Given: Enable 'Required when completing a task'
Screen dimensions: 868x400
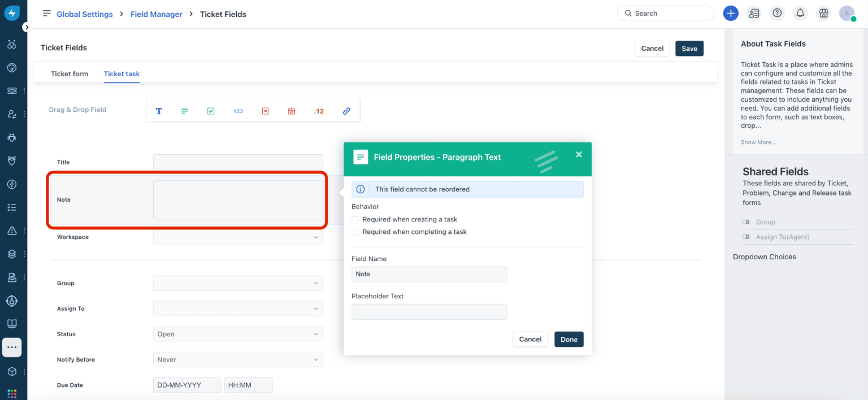Looking at the screenshot, I should coord(355,232).
